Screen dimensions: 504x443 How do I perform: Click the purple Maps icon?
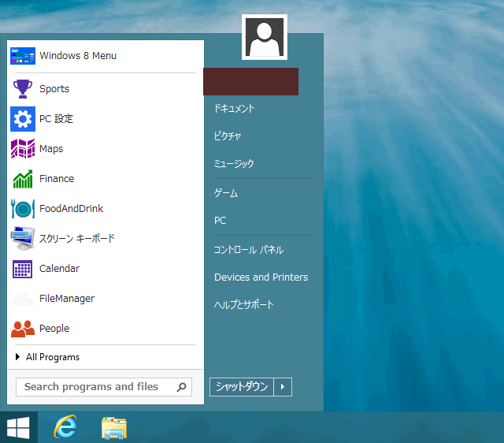point(23,149)
